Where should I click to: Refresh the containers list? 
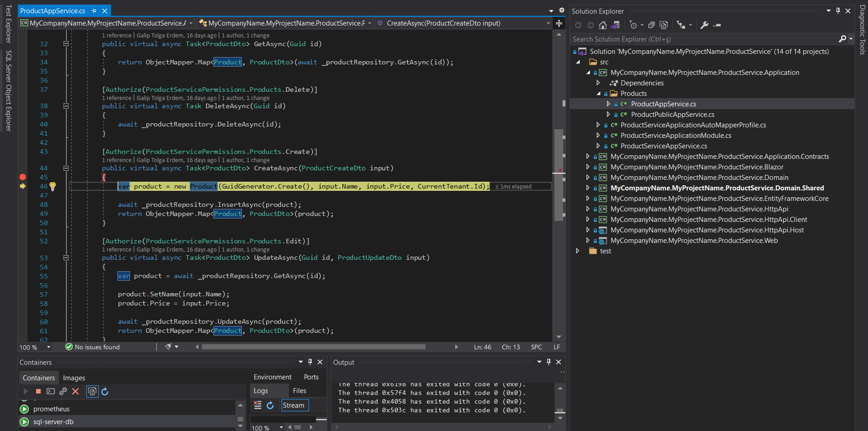pos(105,391)
